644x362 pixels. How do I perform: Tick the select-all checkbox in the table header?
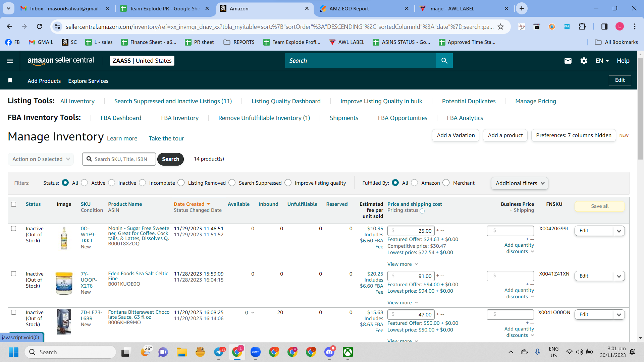[14, 204]
